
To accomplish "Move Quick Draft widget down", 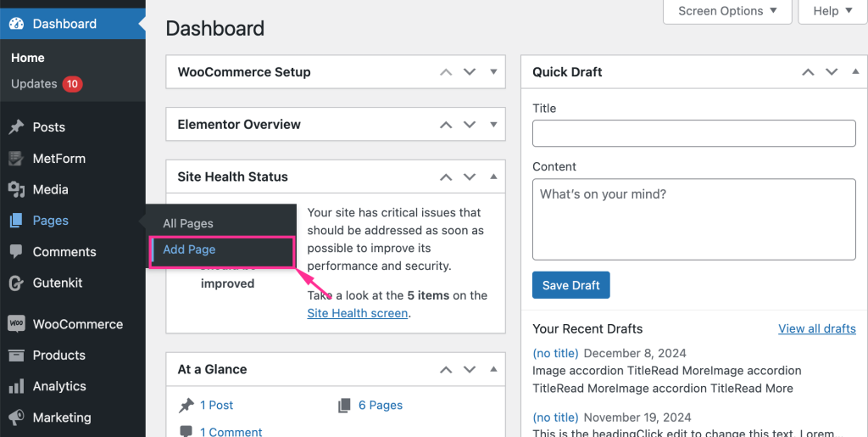I will [832, 72].
